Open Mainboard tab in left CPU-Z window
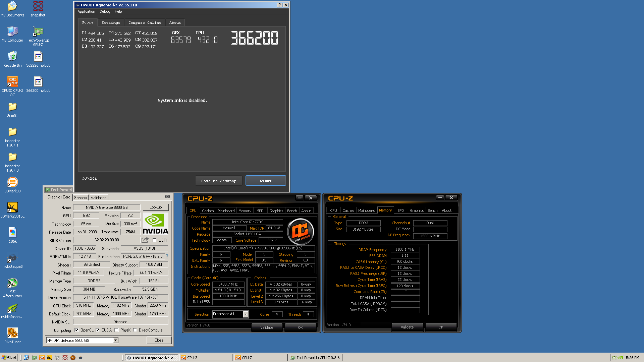Screen dimensions: 644x362 tap(226, 211)
